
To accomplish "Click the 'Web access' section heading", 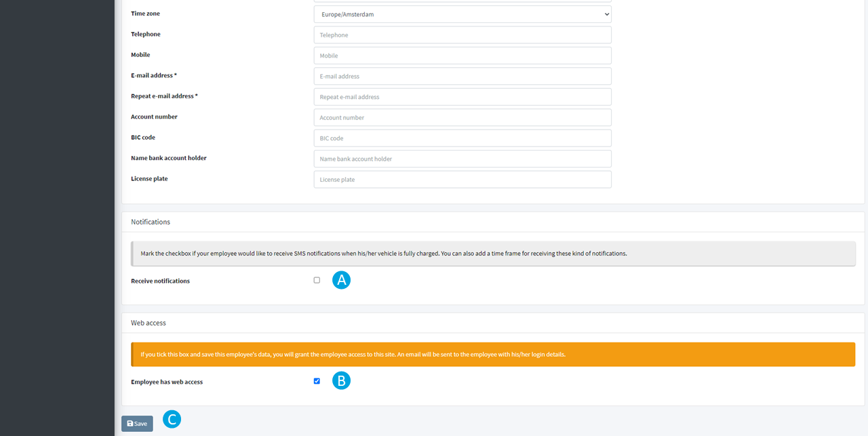I will [149, 323].
